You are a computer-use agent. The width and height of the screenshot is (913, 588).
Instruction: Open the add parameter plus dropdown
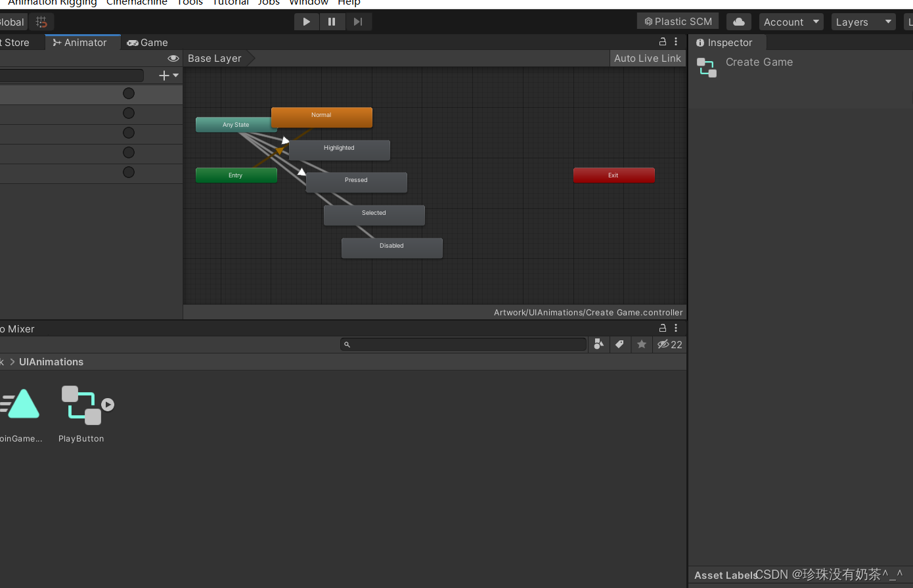coord(169,76)
